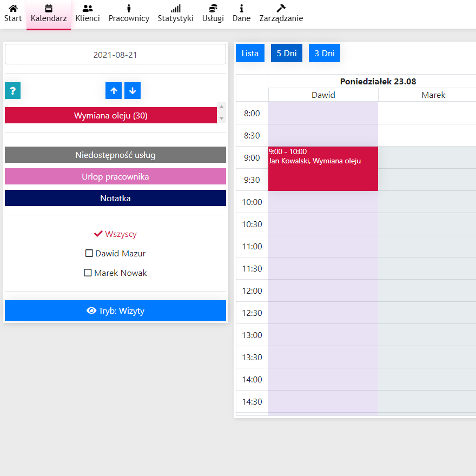476x476 pixels.
Task: Select the Wymiana oleju (30) service
Action: pos(111,115)
